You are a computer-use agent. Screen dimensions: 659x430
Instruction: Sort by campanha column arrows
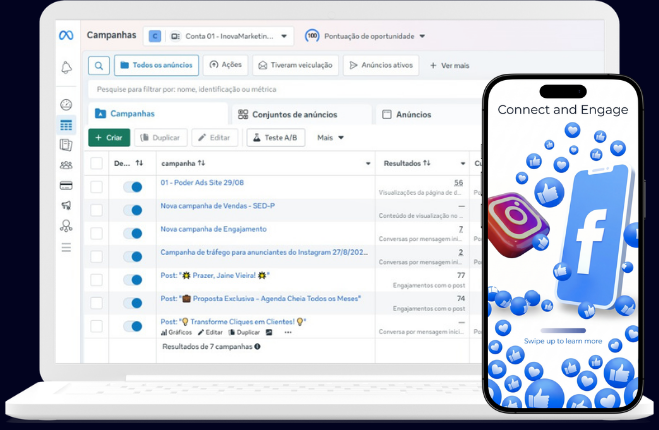[x=201, y=163]
